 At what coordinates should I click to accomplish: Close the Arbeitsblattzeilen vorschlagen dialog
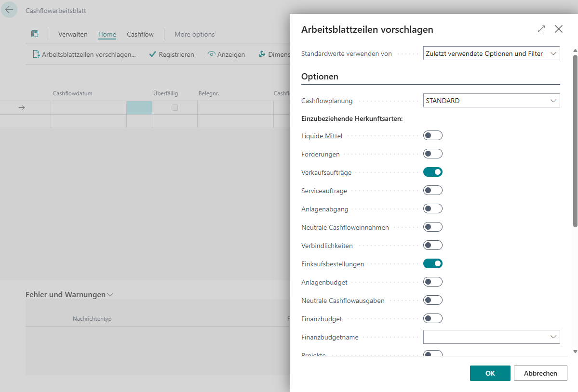(x=559, y=29)
